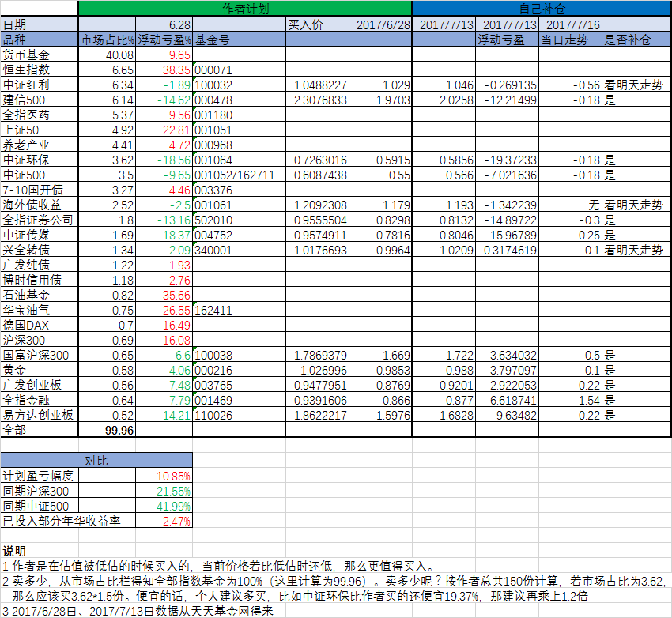Select the 养老产业 row label
Image resolution: width=672 pixels, height=618 pixels.
pyautogui.click(x=39, y=145)
